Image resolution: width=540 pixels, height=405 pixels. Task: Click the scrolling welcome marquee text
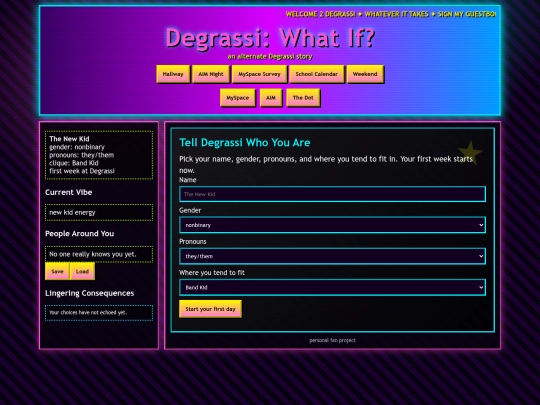[391, 14]
